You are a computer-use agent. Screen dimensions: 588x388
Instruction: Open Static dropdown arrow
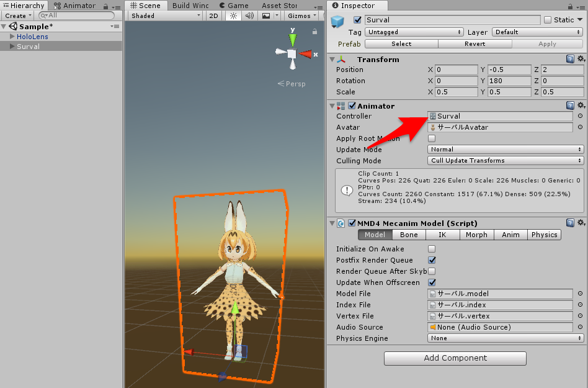point(580,19)
